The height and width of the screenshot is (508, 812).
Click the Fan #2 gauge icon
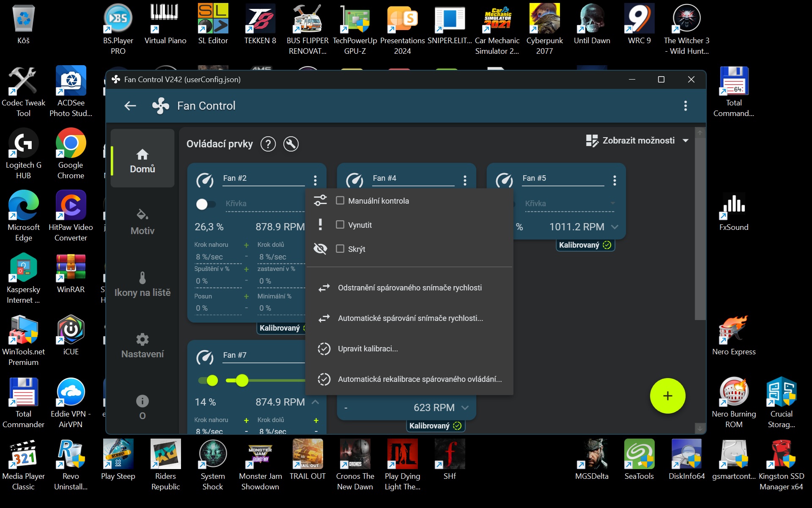(205, 180)
